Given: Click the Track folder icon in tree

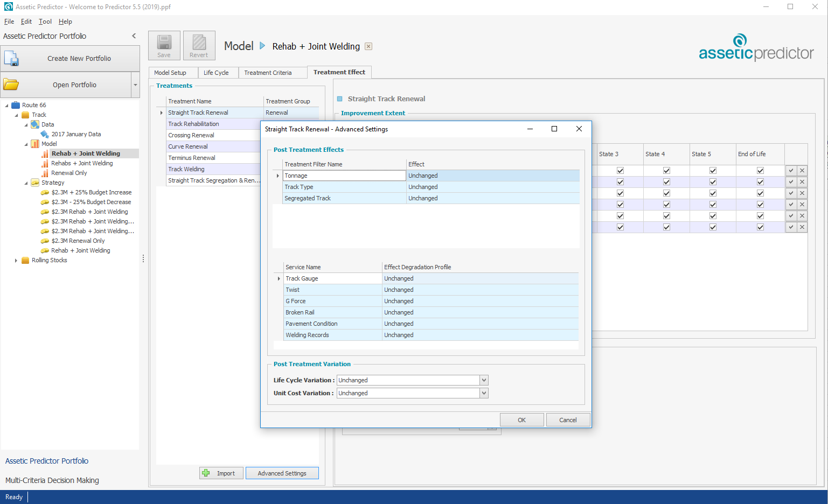Looking at the screenshot, I should (x=25, y=115).
